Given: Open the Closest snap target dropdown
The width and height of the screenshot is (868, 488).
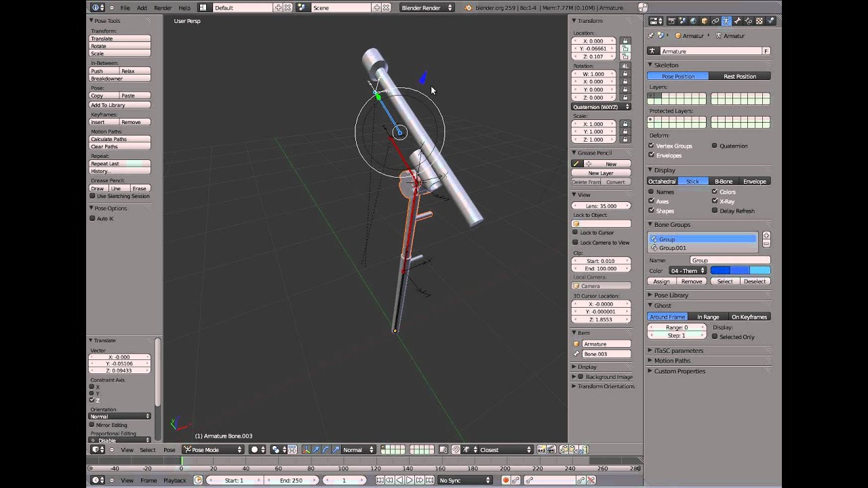Looking at the screenshot, I should click(505, 449).
